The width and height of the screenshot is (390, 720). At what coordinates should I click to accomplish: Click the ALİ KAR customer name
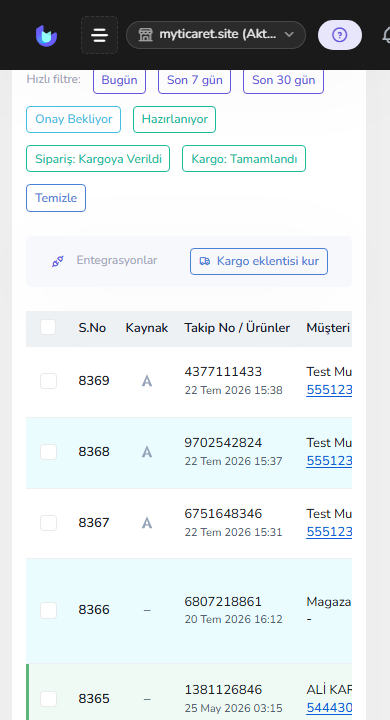tap(329, 690)
